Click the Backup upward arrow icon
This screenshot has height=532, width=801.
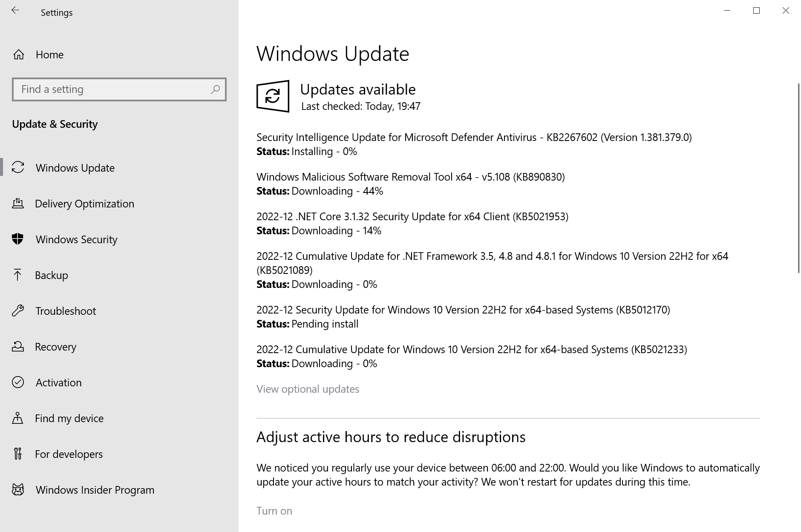(17, 275)
